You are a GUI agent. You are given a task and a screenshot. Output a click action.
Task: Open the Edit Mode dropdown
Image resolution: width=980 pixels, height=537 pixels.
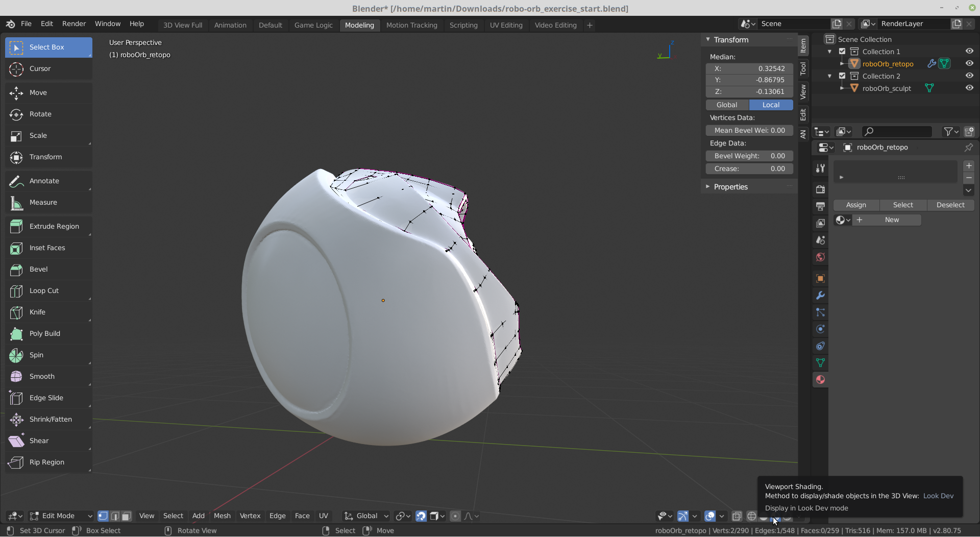pyautogui.click(x=61, y=516)
